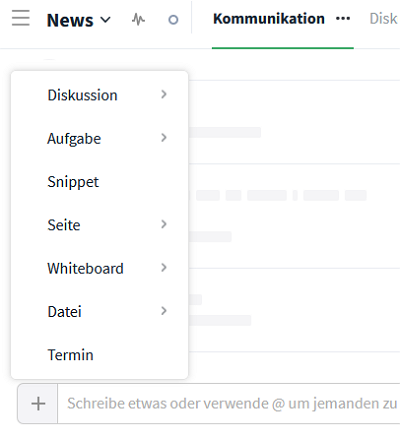The width and height of the screenshot is (400, 438).
Task: Expand the Aufgabe submenu arrow
Action: (164, 138)
